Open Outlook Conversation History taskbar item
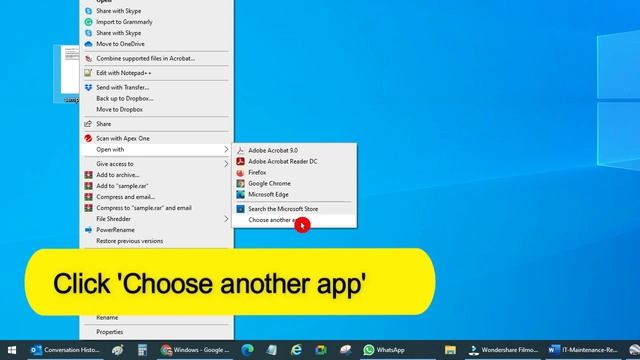640x360 pixels. [65, 350]
